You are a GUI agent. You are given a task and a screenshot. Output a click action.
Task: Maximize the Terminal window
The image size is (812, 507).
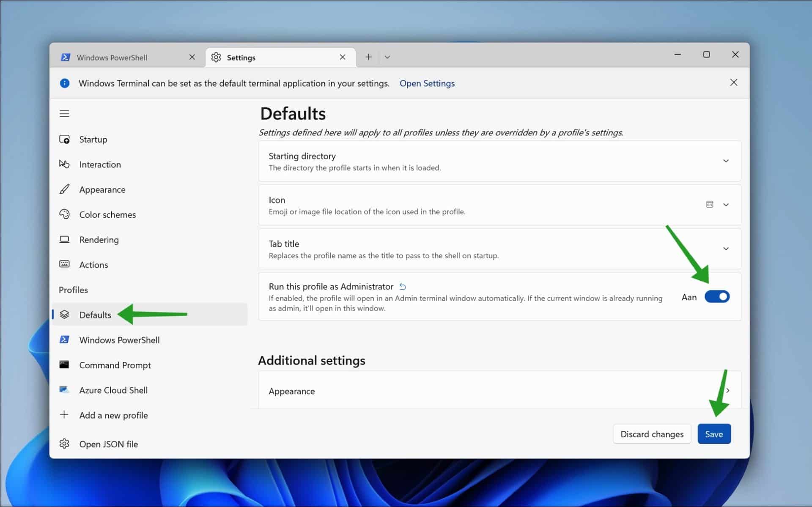click(x=706, y=55)
